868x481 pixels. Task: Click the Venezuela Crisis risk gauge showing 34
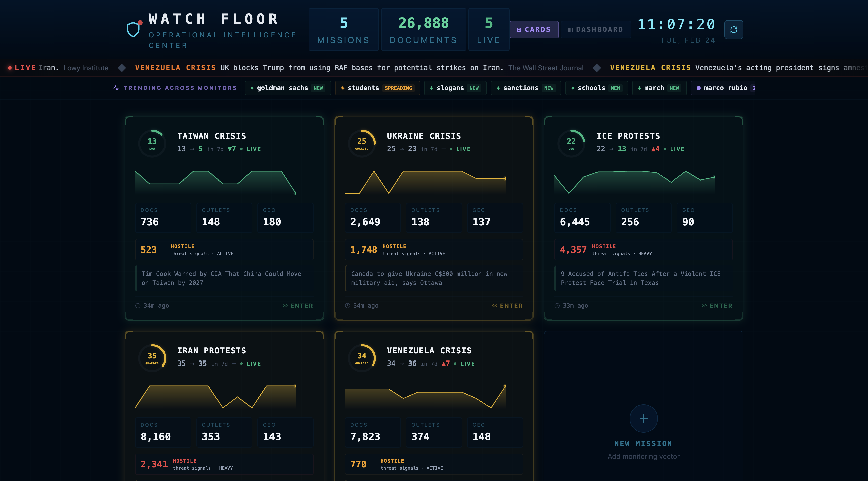pos(362,358)
